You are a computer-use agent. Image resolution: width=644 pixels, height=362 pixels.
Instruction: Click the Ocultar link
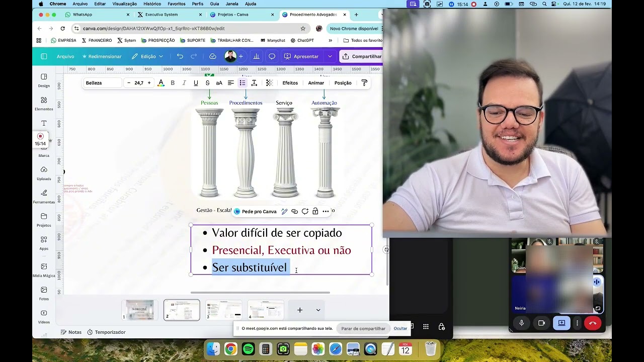tap(400, 329)
